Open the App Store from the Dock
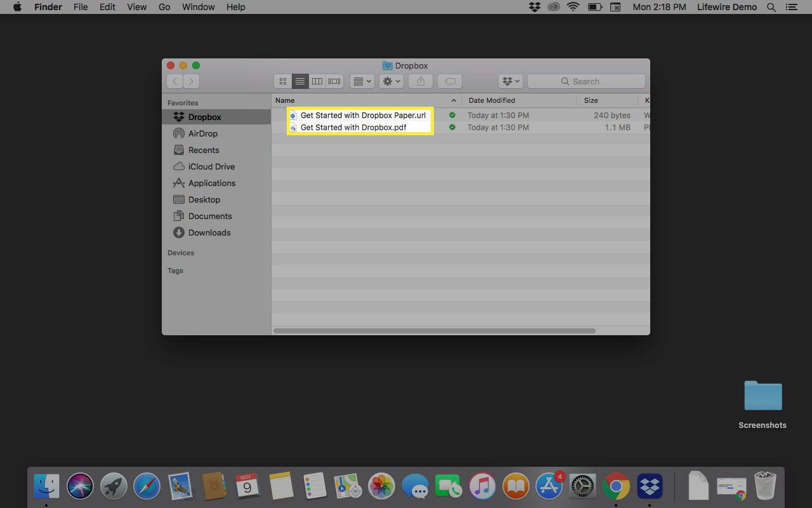Screen dimensions: 812x508 549,486
